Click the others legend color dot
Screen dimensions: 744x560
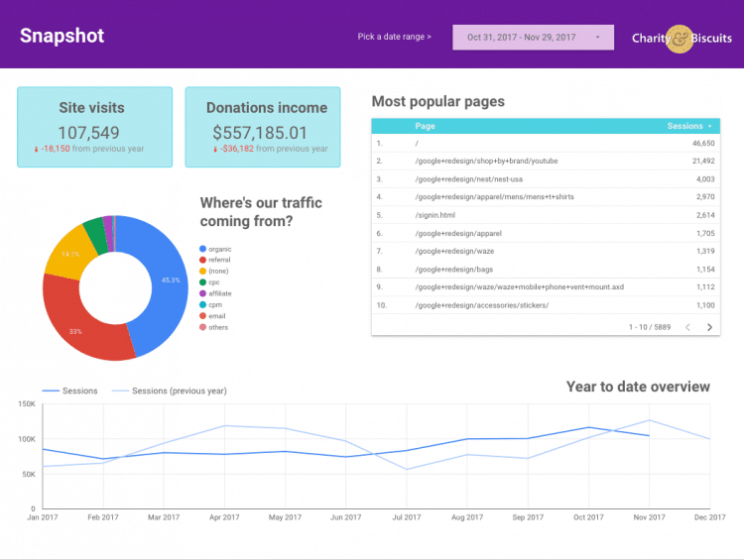[x=202, y=327]
